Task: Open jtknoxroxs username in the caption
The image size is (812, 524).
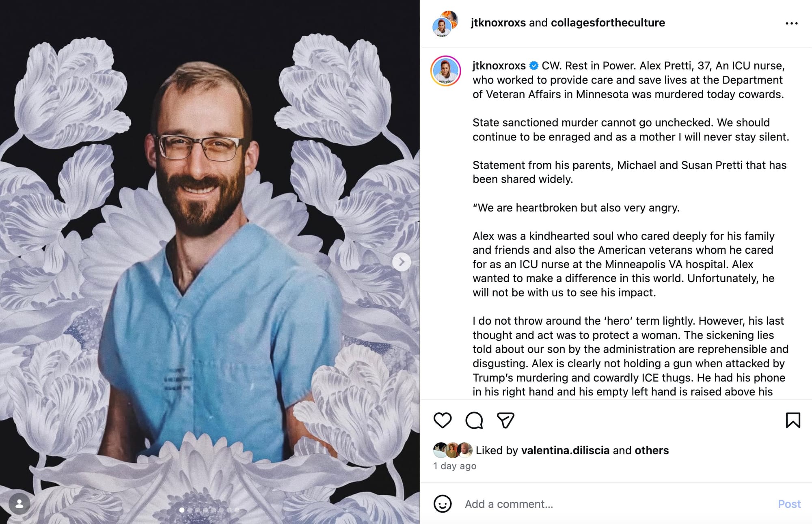Action: pos(499,66)
